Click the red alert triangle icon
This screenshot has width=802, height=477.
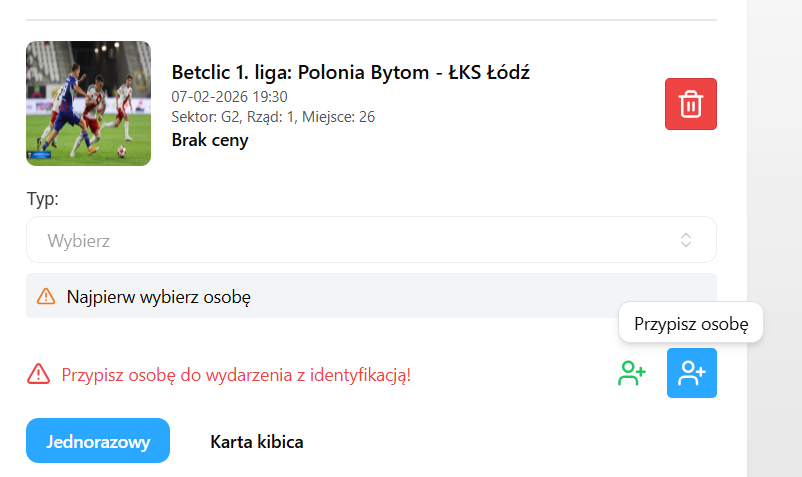39,375
